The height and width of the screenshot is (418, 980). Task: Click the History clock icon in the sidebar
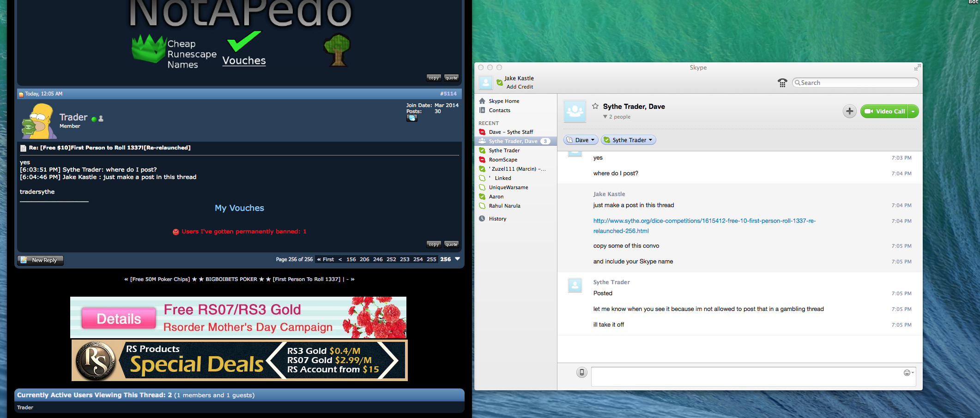482,219
